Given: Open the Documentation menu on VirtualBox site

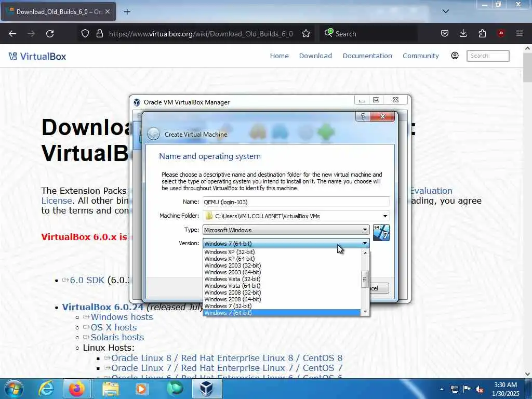Looking at the screenshot, I should [367, 56].
